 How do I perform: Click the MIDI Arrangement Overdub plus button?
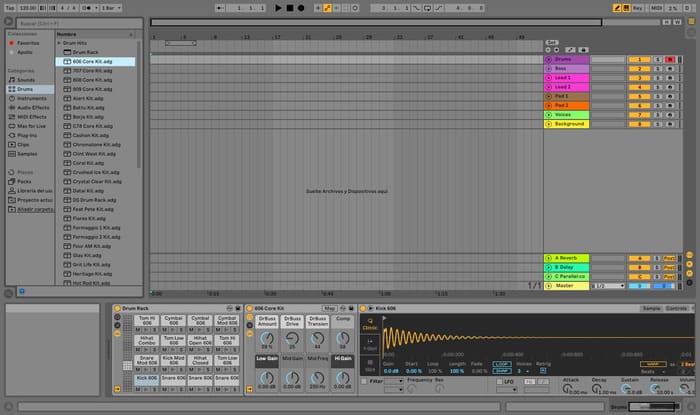pos(318,8)
